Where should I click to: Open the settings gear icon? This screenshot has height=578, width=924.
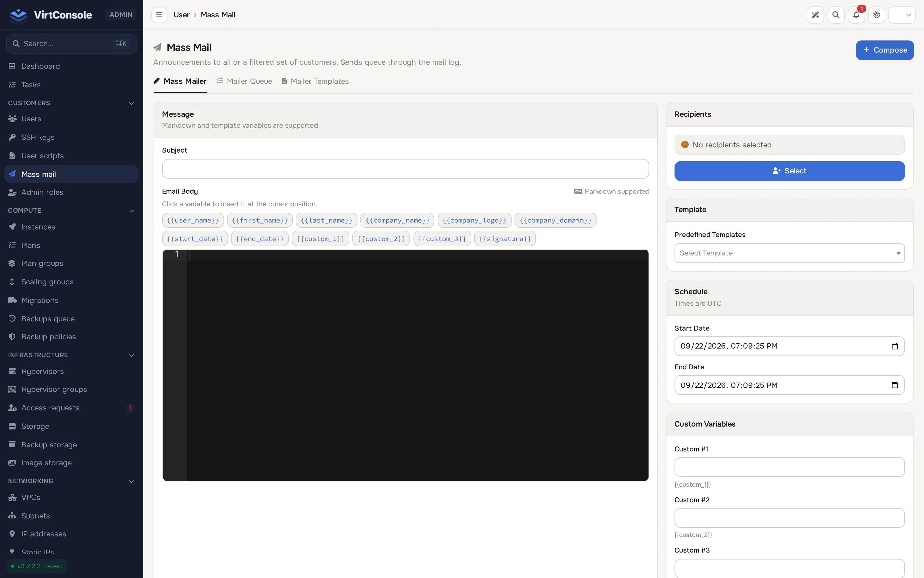877,15
